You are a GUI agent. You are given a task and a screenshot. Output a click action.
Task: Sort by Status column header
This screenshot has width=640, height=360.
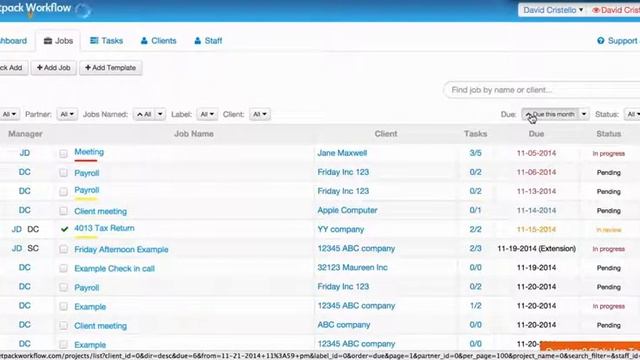pyautogui.click(x=609, y=134)
